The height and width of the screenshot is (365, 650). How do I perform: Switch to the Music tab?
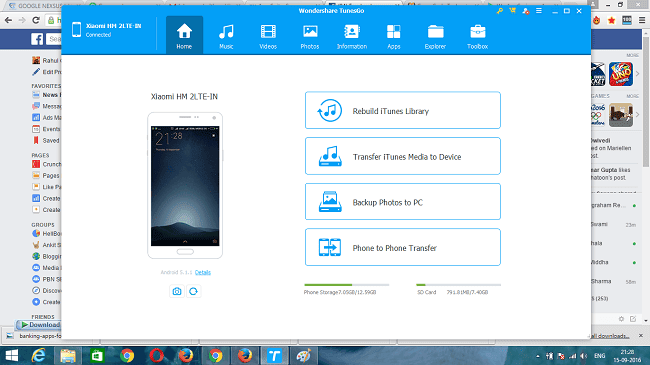226,35
